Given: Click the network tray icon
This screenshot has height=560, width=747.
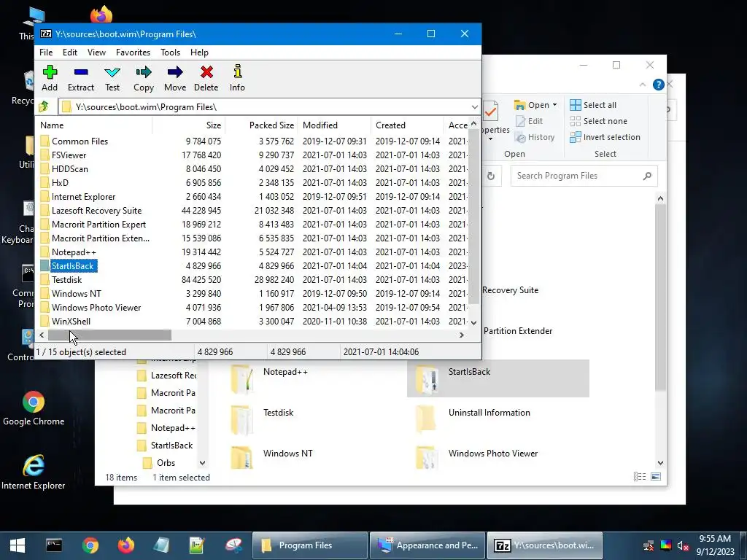Looking at the screenshot, I should pyautogui.click(x=649, y=545).
